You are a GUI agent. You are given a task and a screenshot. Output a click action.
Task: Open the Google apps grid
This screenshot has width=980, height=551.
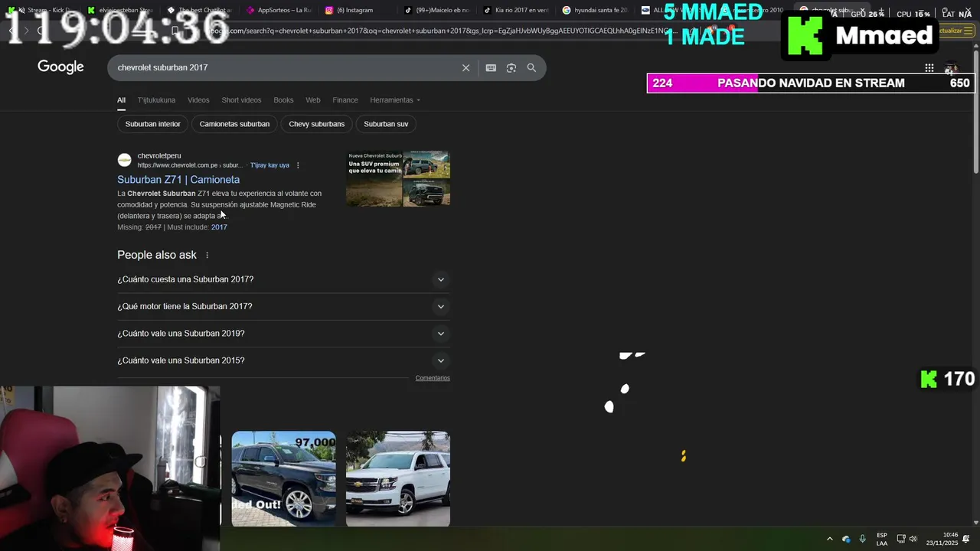(x=929, y=68)
